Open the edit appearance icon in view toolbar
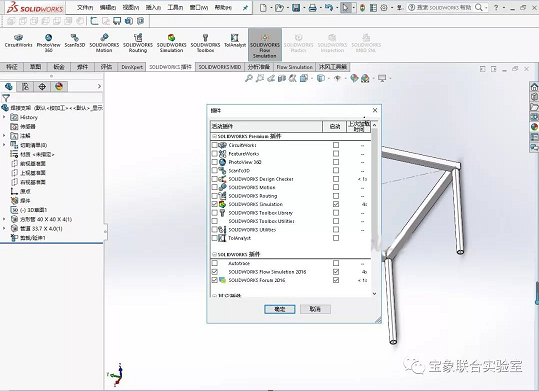 pos(354,79)
